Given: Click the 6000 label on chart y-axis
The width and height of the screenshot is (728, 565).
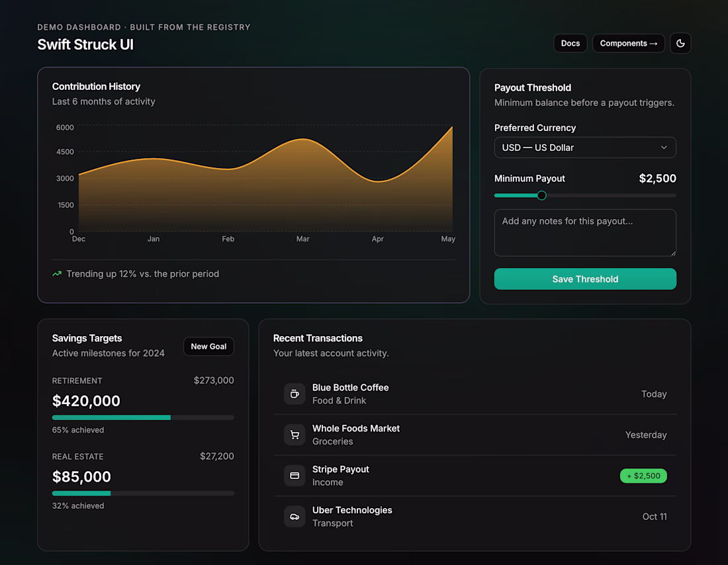Looking at the screenshot, I should 65,127.
